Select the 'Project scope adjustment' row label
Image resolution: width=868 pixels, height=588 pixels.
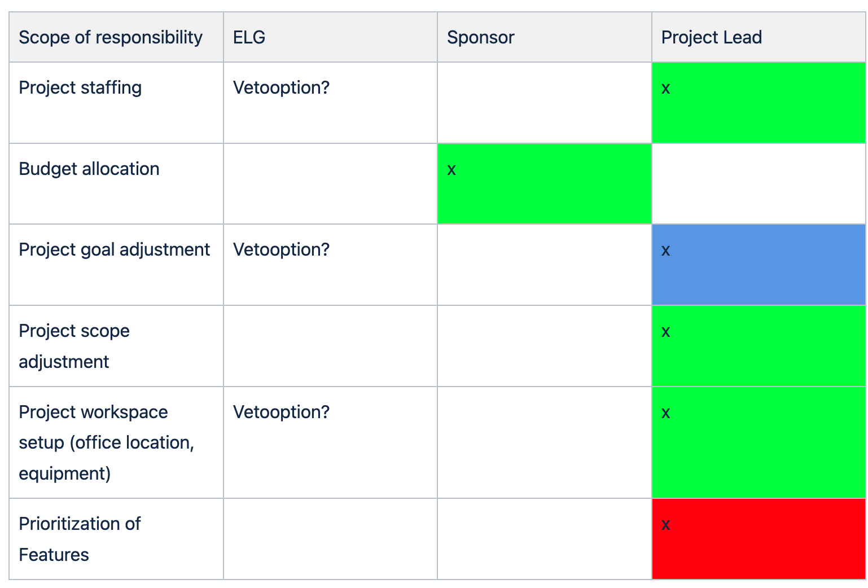[x=74, y=346]
